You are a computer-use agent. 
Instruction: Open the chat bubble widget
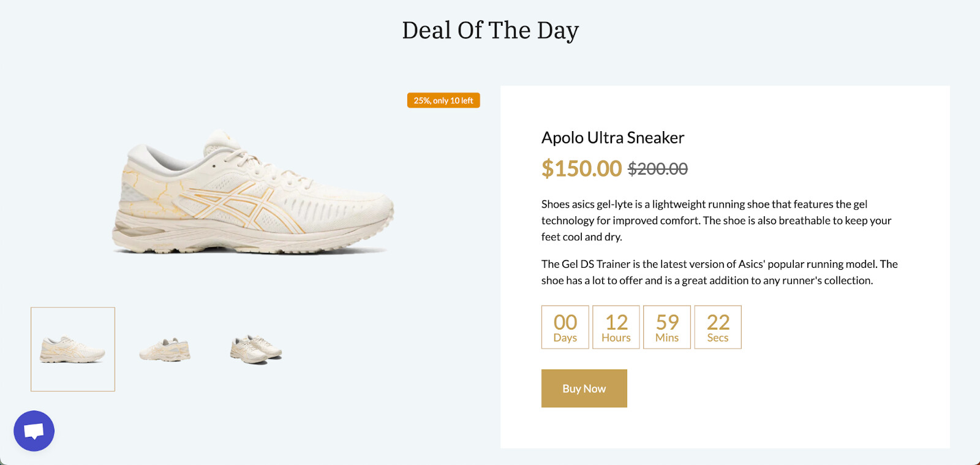pos(34,431)
